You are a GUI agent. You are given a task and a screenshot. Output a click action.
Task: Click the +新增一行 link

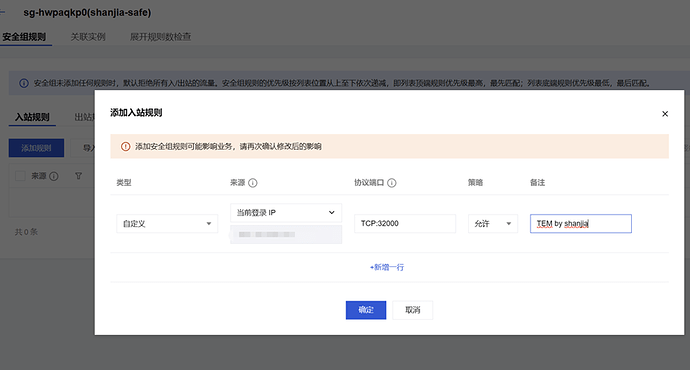[x=387, y=267]
